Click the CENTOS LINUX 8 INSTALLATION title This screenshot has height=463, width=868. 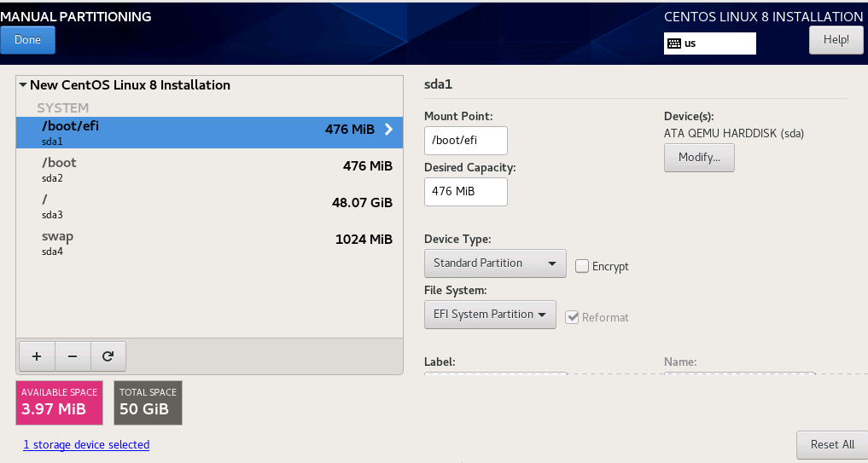[763, 16]
